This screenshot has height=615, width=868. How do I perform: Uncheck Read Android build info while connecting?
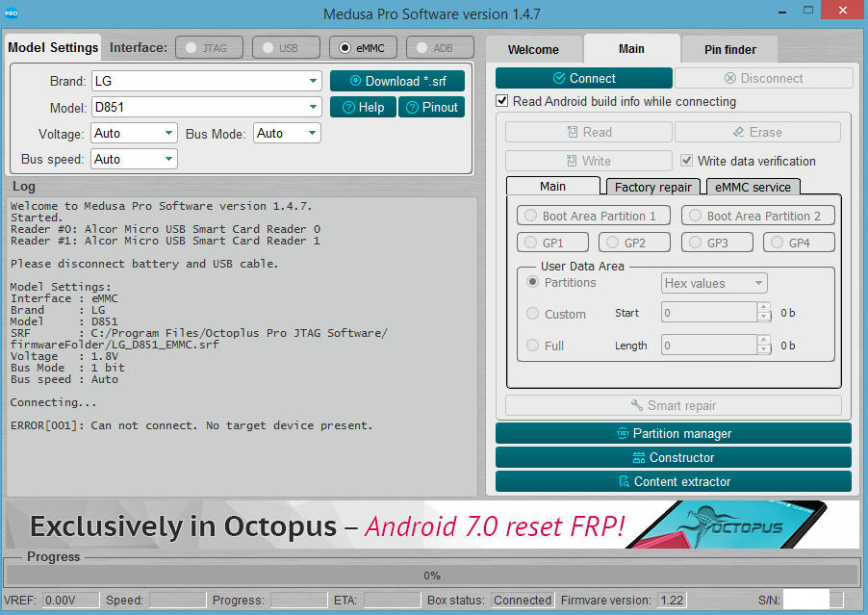point(502,101)
